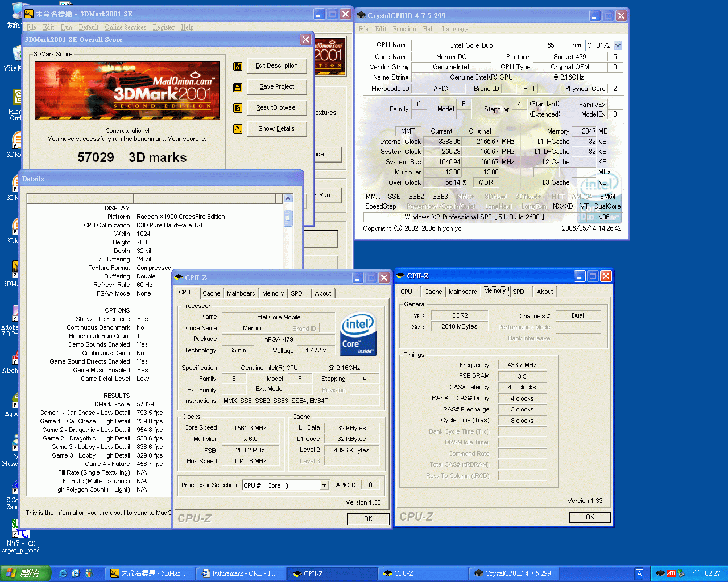Viewport: 728px width, 582px height.
Task: Click the Intel Core inside logo in CPU-Z
Action: (x=358, y=335)
